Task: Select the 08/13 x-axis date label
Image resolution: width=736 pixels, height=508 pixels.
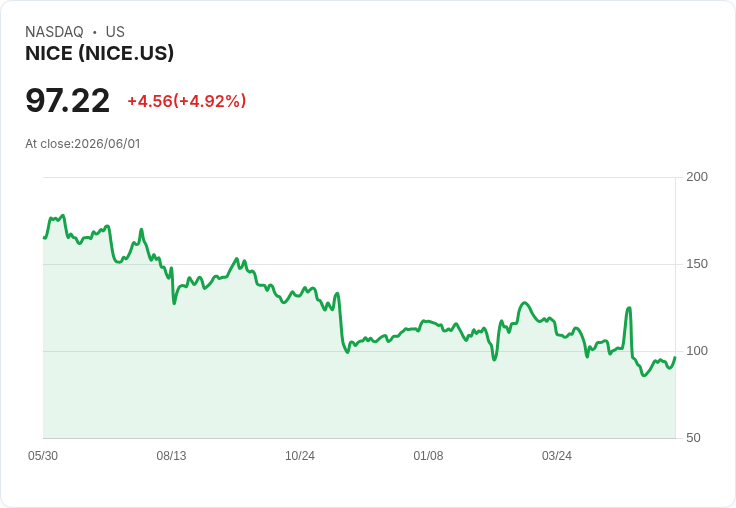Action: click(x=171, y=455)
